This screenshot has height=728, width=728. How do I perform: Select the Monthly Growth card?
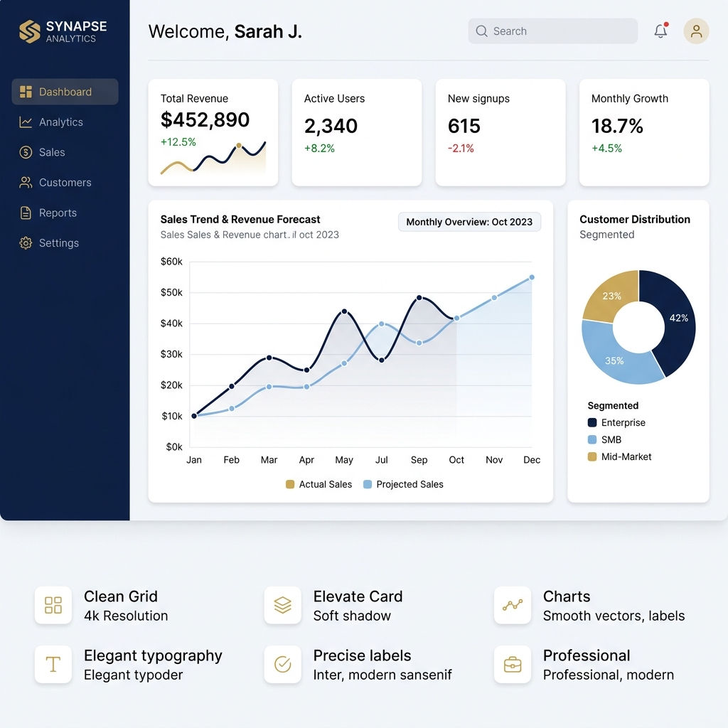click(x=644, y=132)
